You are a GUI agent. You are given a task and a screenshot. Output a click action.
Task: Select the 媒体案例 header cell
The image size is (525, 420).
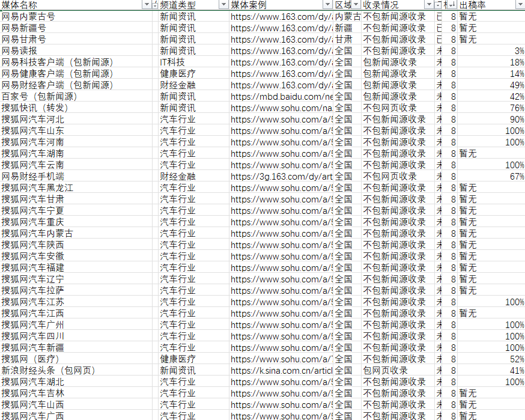(x=281, y=5)
